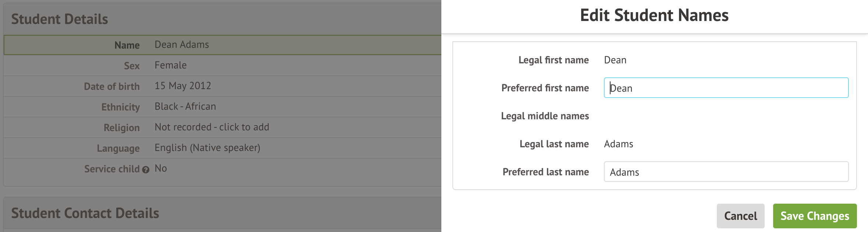Focus the Preferred last name text box
The image size is (868, 232).
tap(726, 172)
